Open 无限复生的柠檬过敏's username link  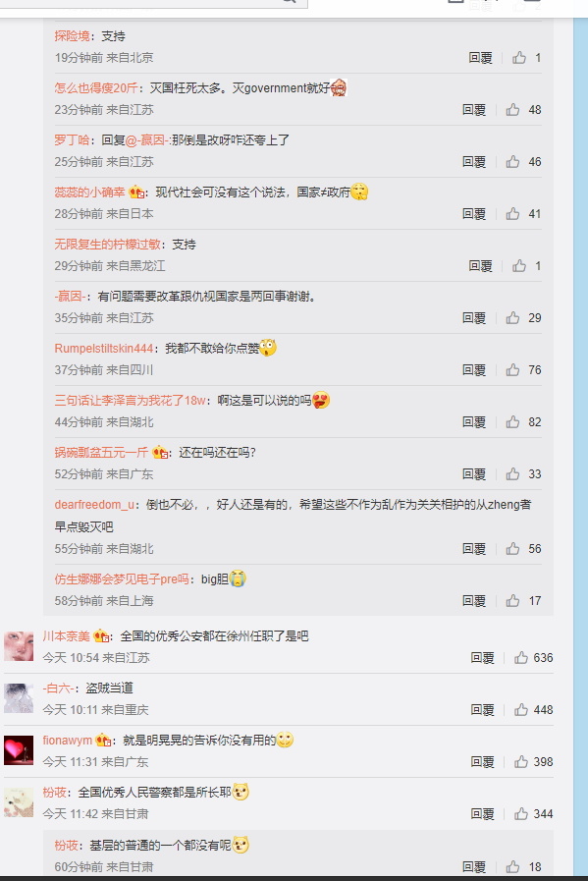click(107, 245)
